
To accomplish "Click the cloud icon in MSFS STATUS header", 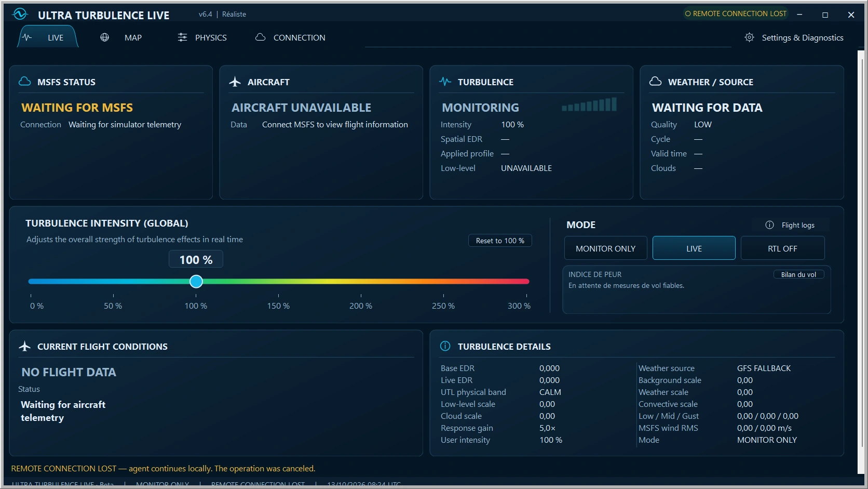I will click(25, 82).
